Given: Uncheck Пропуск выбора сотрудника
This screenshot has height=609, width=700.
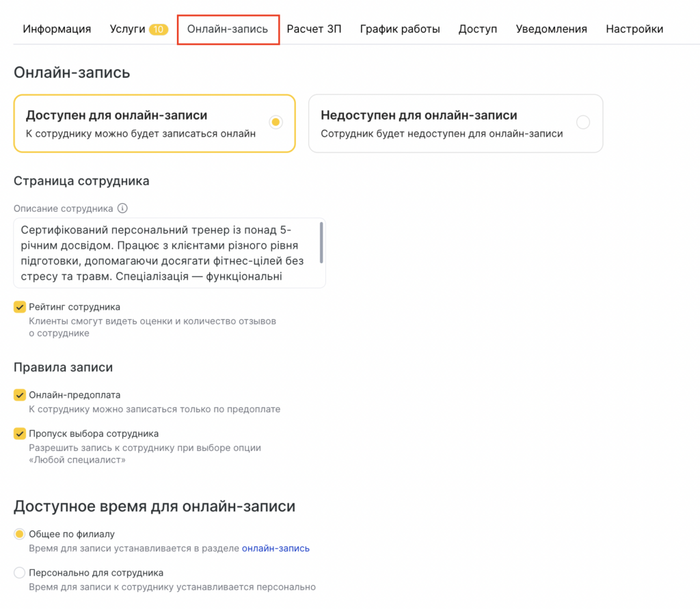Looking at the screenshot, I should coord(20,433).
